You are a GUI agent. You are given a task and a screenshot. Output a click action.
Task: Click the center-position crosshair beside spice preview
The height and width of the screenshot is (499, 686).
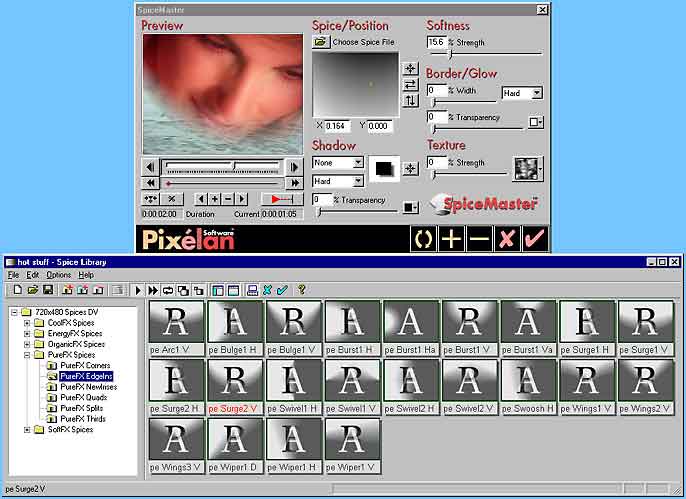tap(410, 68)
